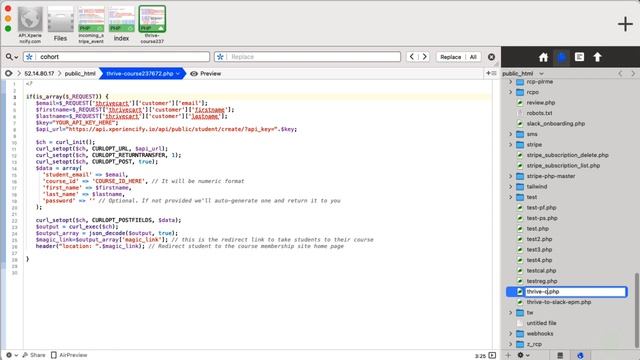Select test2.php file

539,239
